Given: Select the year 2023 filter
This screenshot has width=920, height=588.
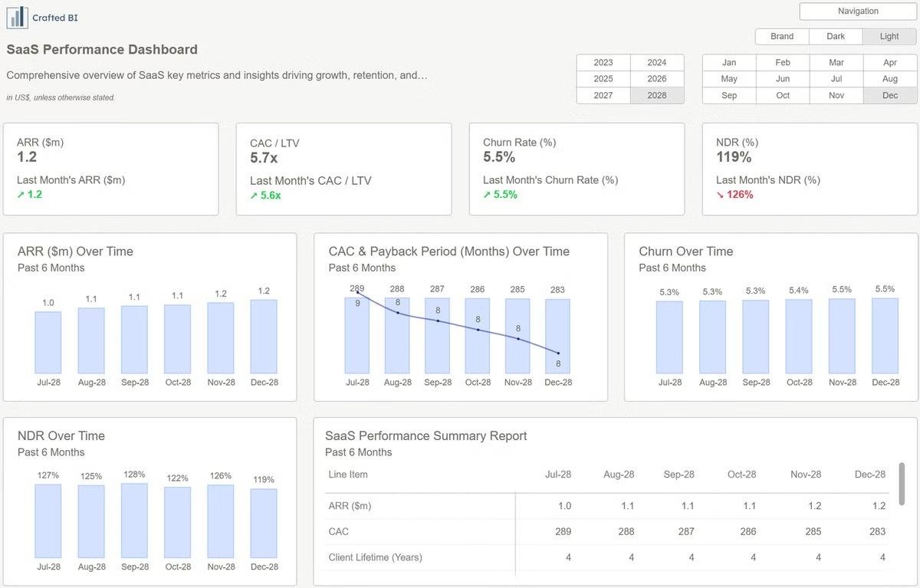Looking at the screenshot, I should 603,63.
